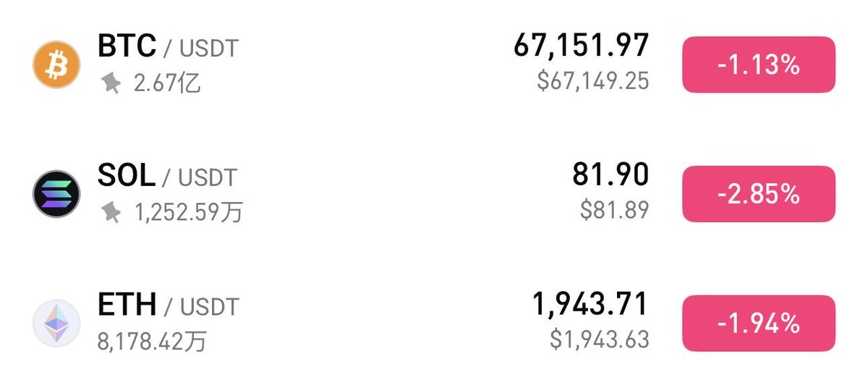Click the -1.13% change button for BTC

759,64
